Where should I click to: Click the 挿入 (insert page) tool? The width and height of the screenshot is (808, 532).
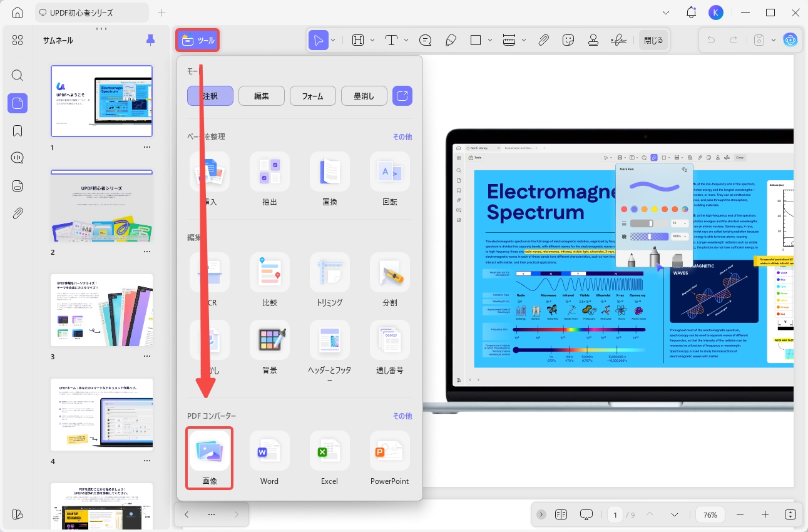pos(210,180)
